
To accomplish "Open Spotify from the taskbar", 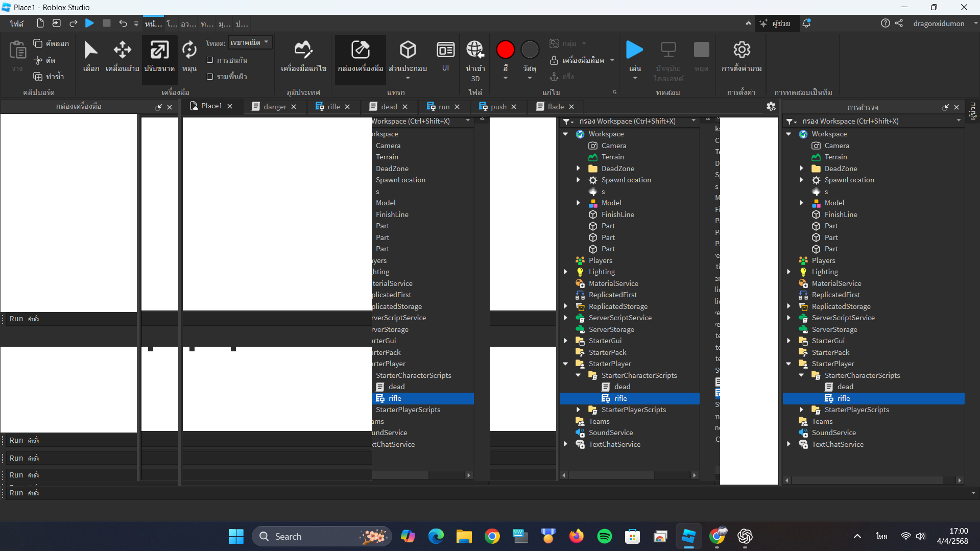I will 604,536.
